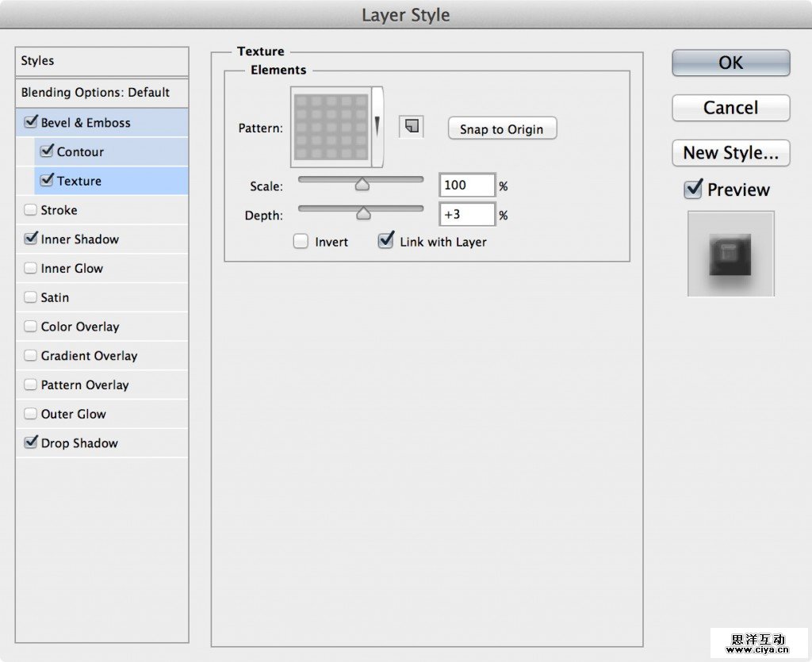The height and width of the screenshot is (662, 812).
Task: Click the Scale slider handle
Action: click(362, 185)
